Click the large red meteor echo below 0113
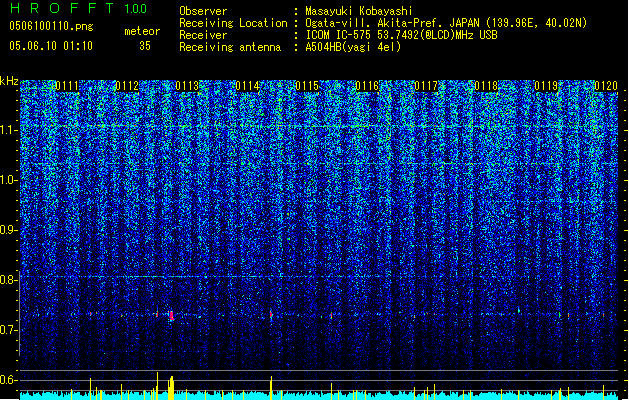Screen dimensions: 629x400 (x=171, y=315)
